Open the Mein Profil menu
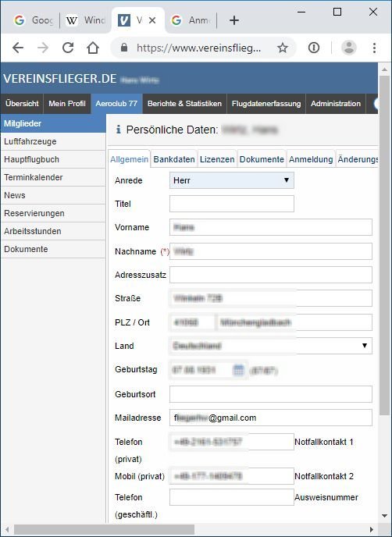The image size is (392, 537). click(67, 104)
